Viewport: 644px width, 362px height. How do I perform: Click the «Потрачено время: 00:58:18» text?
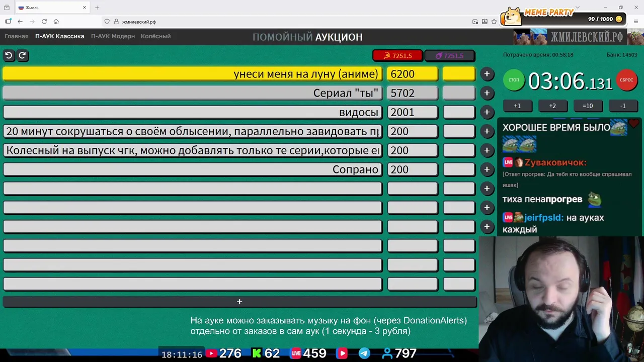pos(538,55)
